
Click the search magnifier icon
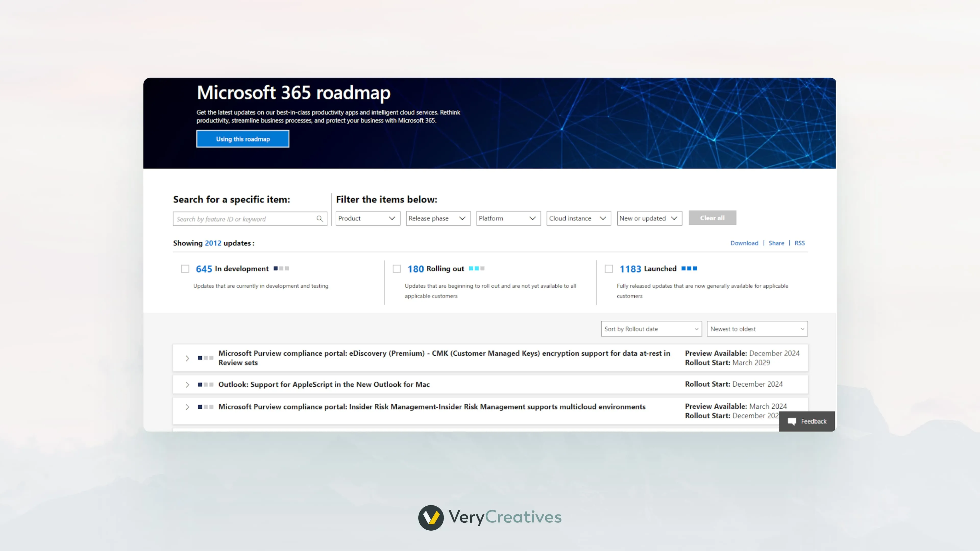point(320,219)
